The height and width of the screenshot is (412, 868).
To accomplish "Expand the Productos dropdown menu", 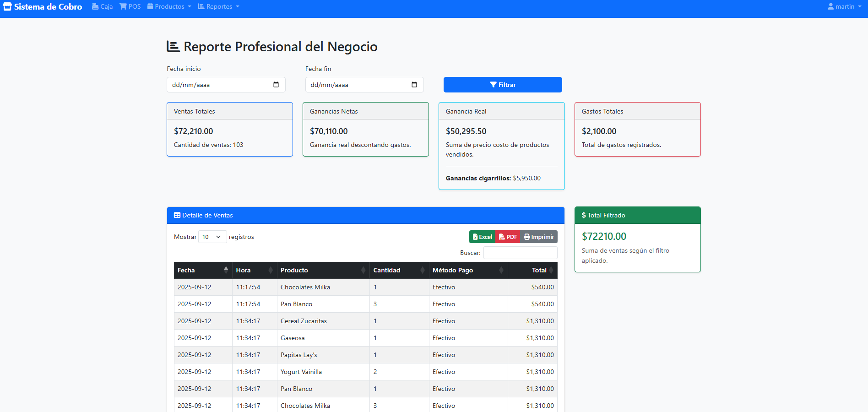I will tap(169, 7).
